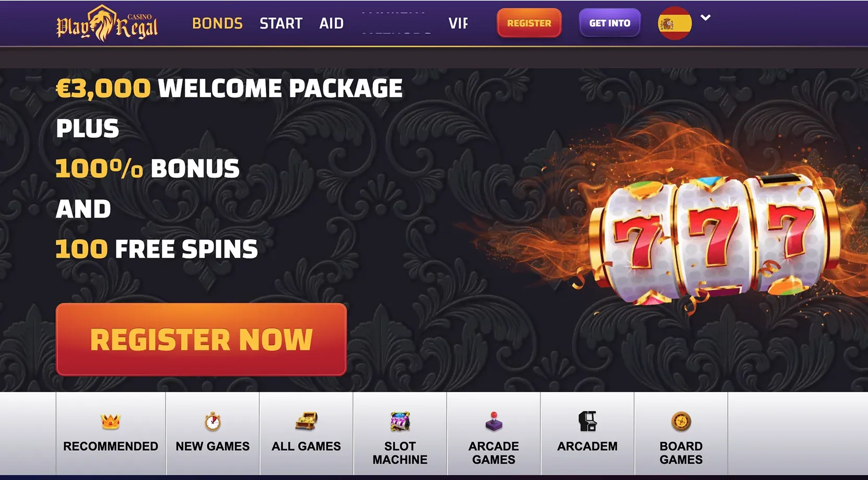Click the Spanish flag language icon

(x=675, y=23)
